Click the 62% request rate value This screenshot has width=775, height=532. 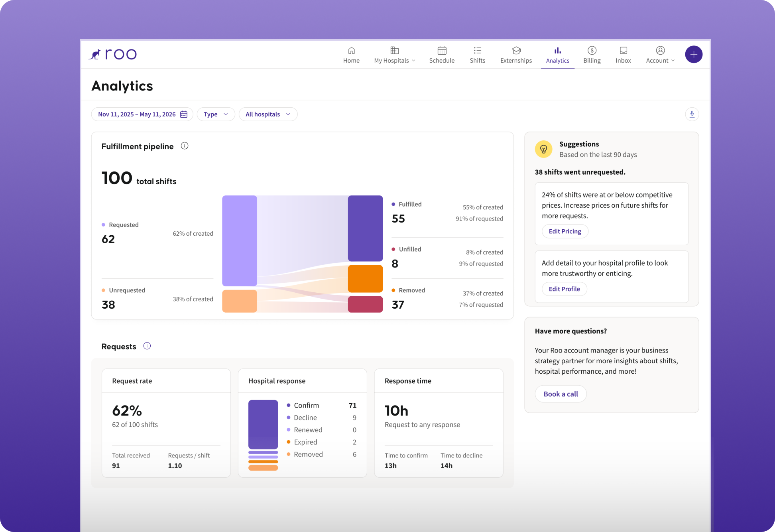(x=127, y=410)
